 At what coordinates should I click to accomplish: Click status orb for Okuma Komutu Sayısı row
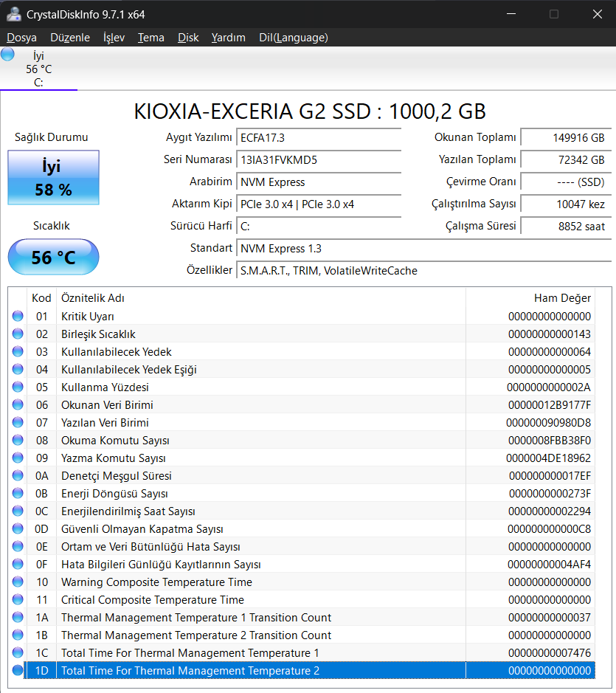tap(18, 440)
